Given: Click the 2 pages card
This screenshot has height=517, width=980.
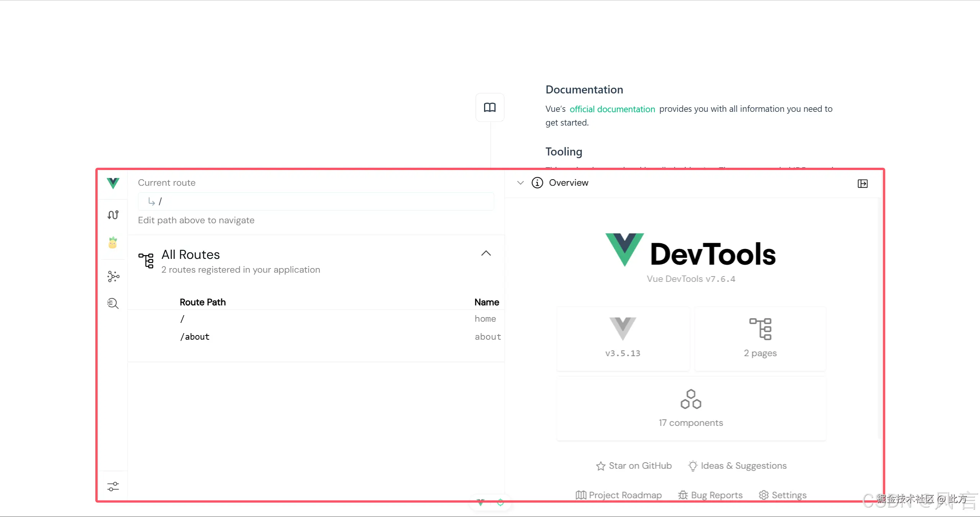Looking at the screenshot, I should click(x=760, y=339).
